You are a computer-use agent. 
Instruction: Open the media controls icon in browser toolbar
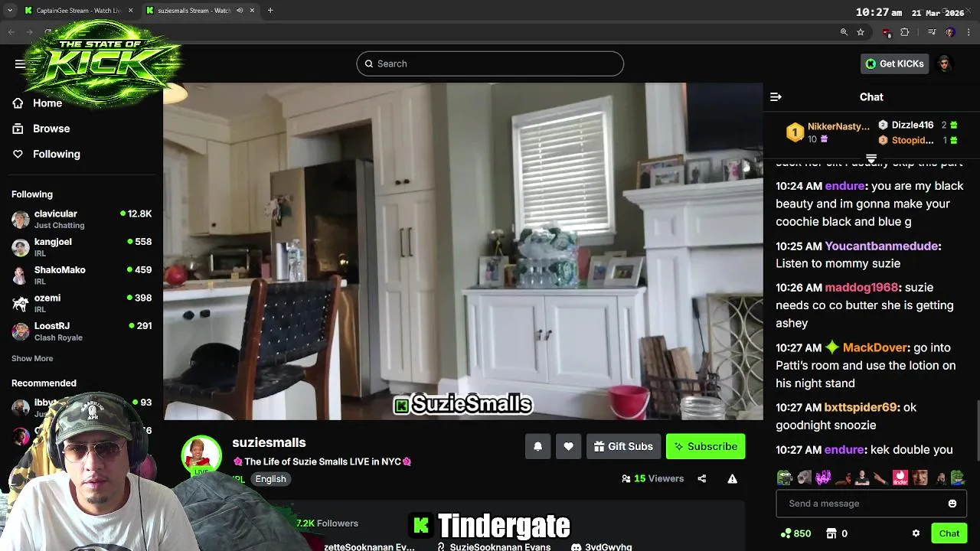coord(932,32)
